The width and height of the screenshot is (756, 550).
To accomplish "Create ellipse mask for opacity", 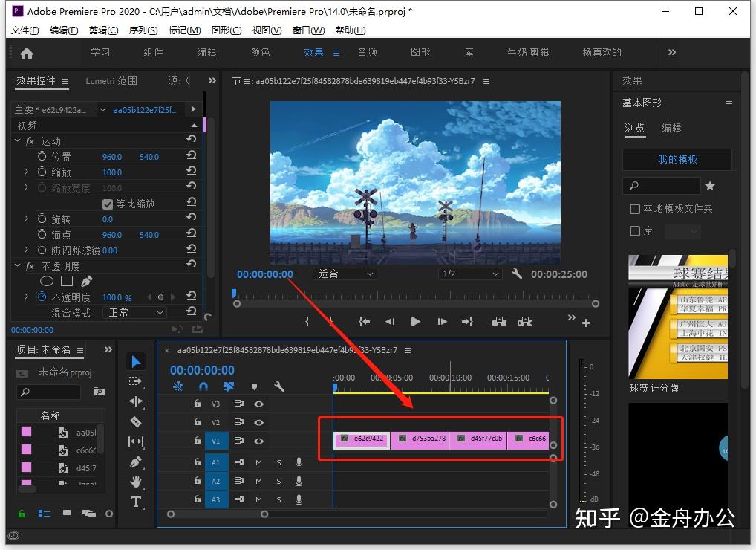I will [x=47, y=281].
